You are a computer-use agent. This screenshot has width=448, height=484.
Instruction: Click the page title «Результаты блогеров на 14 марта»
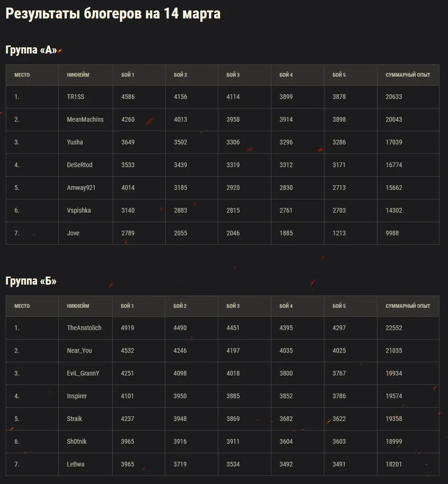click(x=113, y=14)
